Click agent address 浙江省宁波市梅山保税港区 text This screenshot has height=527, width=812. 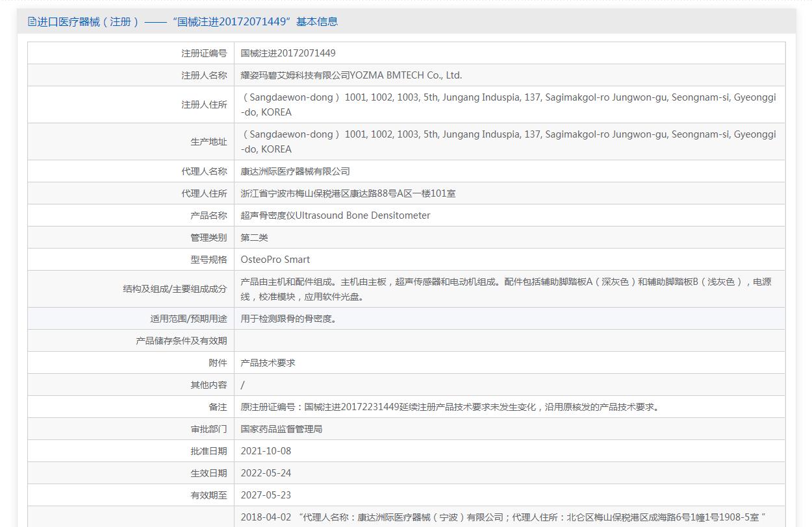pos(348,193)
